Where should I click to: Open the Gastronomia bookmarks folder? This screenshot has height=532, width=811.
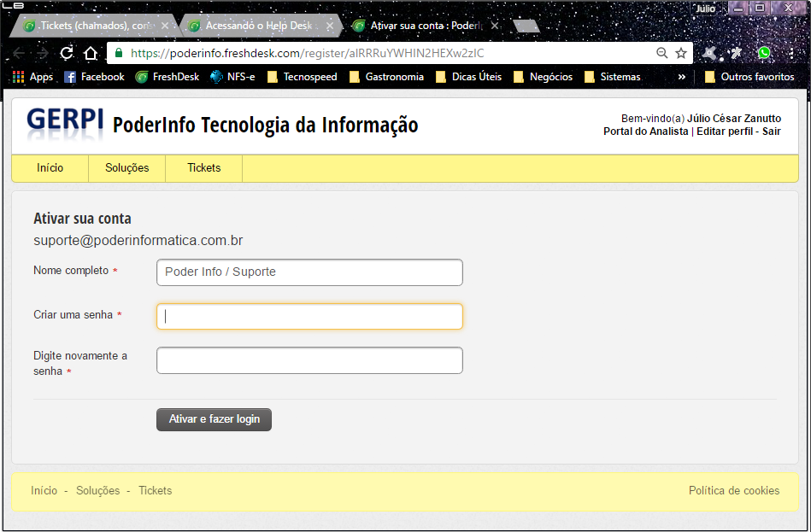pos(386,77)
